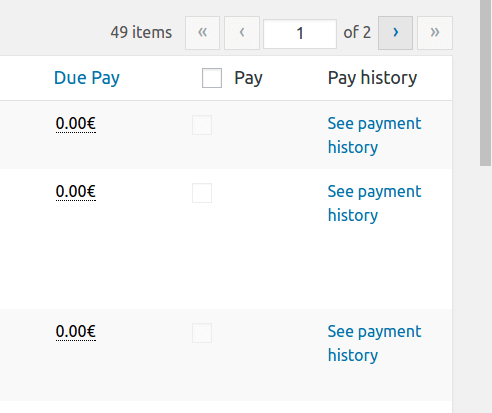Click the Pay history column header
Image resolution: width=492 pixels, height=413 pixels.
[372, 78]
